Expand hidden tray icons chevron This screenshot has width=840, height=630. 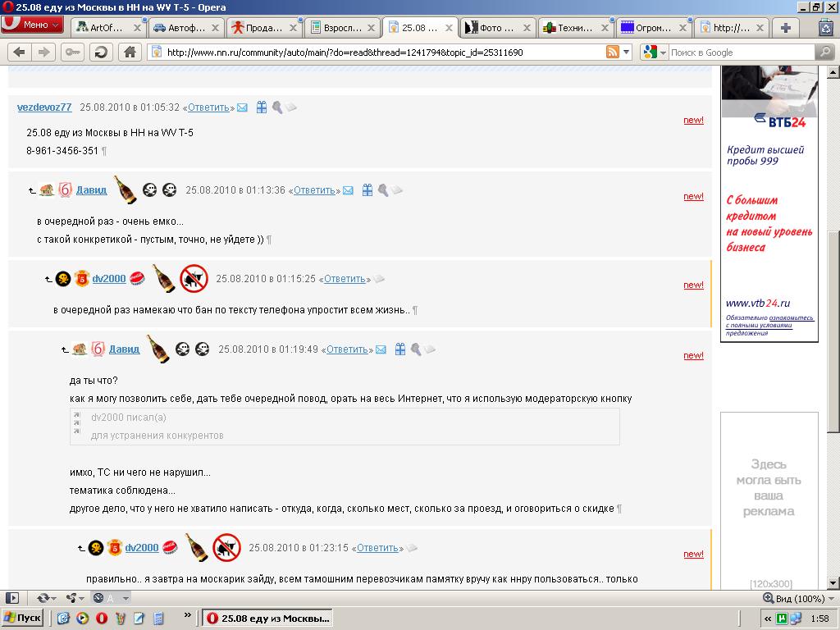[768, 619]
